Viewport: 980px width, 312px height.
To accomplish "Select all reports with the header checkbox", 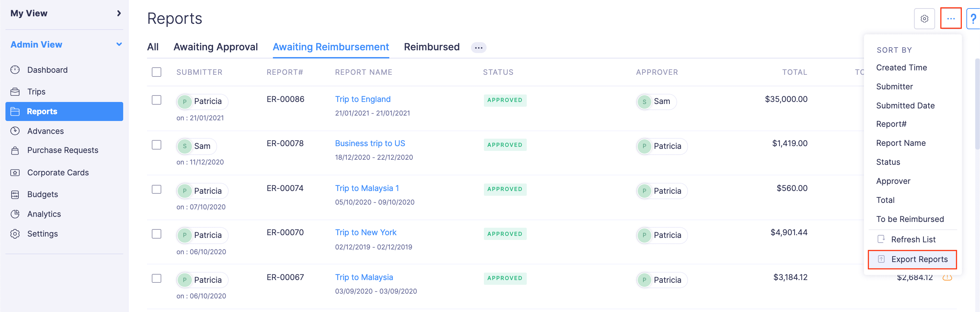I will tap(157, 72).
